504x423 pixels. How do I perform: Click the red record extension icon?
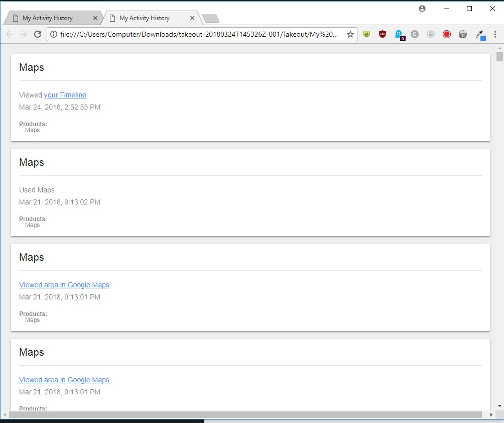[447, 34]
